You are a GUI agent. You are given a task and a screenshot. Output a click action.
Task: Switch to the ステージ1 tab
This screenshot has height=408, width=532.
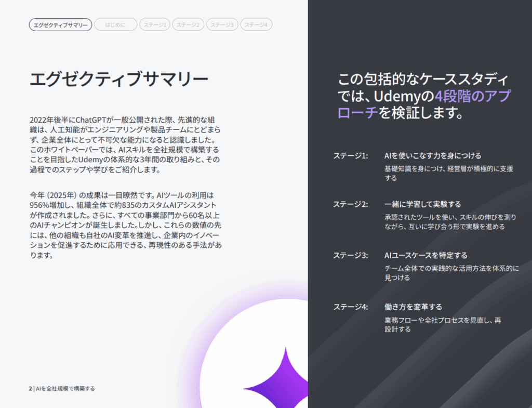pos(155,24)
